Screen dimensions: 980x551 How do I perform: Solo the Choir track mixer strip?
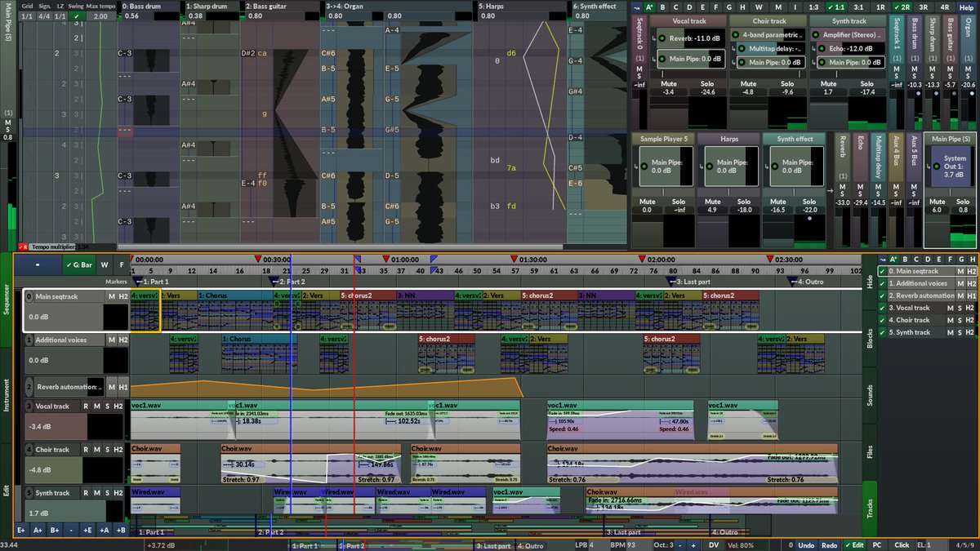point(787,83)
